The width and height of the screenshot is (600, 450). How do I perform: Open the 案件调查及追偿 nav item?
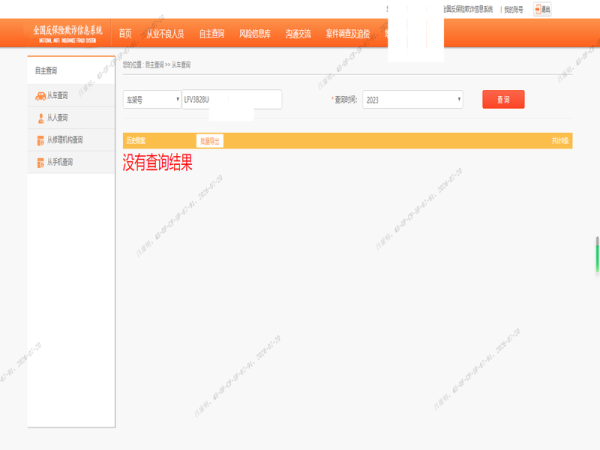pyautogui.click(x=348, y=34)
